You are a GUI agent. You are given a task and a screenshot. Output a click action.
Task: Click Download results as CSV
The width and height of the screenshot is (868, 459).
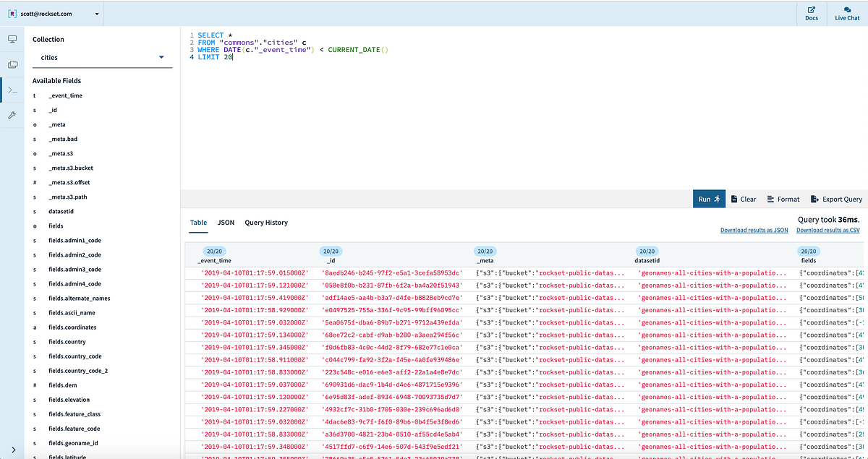pos(827,230)
